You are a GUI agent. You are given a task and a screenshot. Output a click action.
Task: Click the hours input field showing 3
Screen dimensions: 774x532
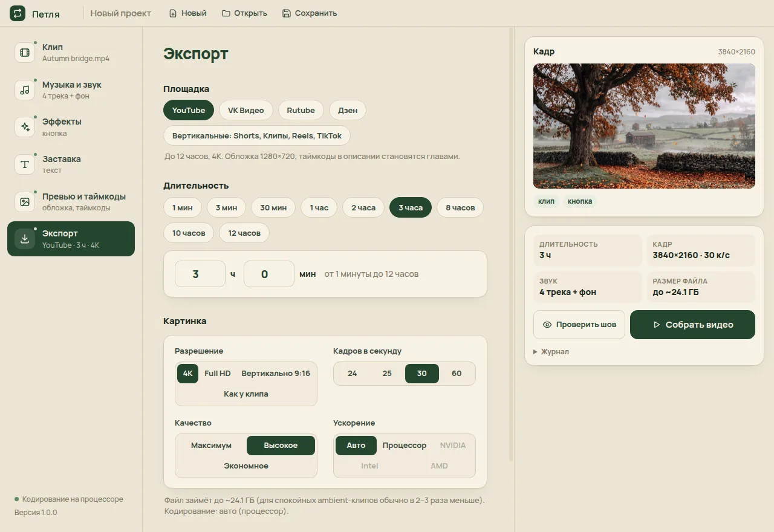pyautogui.click(x=200, y=274)
